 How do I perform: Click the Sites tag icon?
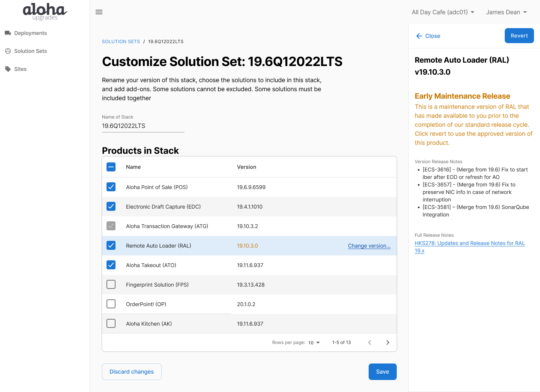(x=8, y=69)
